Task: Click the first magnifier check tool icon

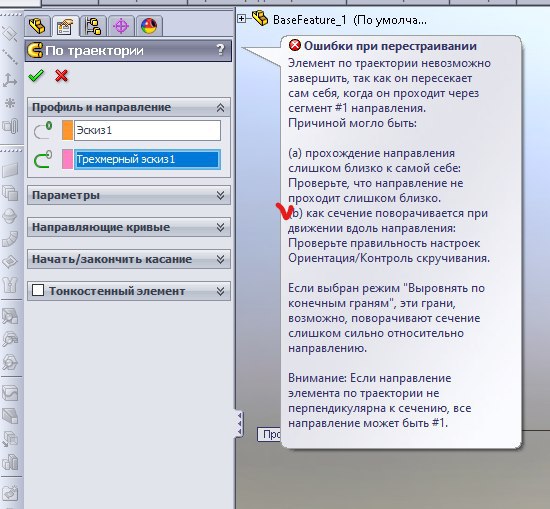Action: pos(10,316)
